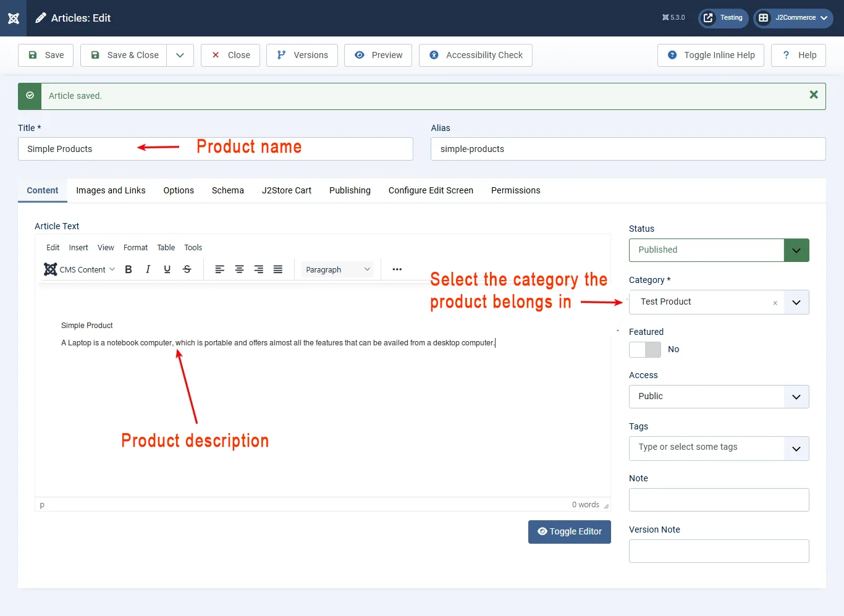The height and width of the screenshot is (616, 844).
Task: Click the Close button in the toolbar
Action: (230, 55)
